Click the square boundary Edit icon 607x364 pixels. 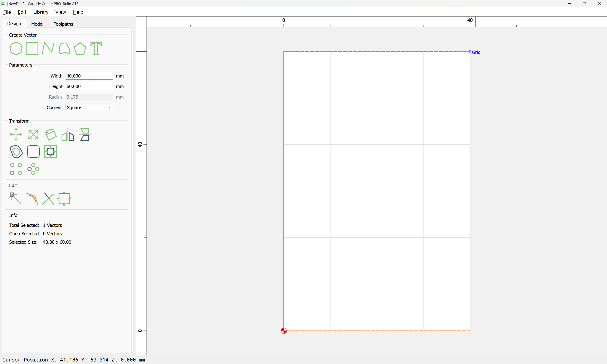[x=64, y=199]
